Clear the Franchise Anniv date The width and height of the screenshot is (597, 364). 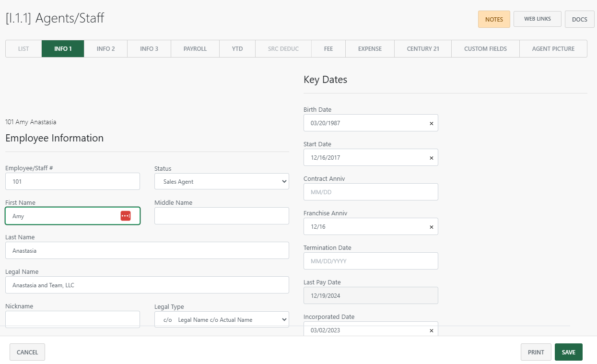tap(431, 226)
